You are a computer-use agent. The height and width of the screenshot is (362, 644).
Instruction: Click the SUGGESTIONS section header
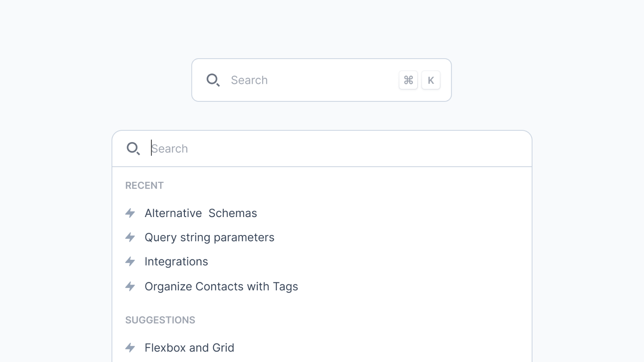click(160, 320)
